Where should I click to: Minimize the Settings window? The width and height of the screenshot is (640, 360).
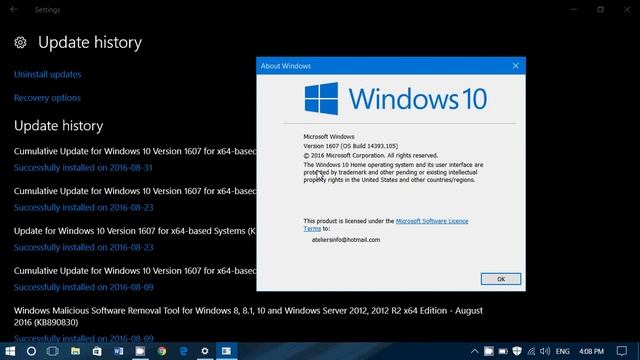[574, 9]
